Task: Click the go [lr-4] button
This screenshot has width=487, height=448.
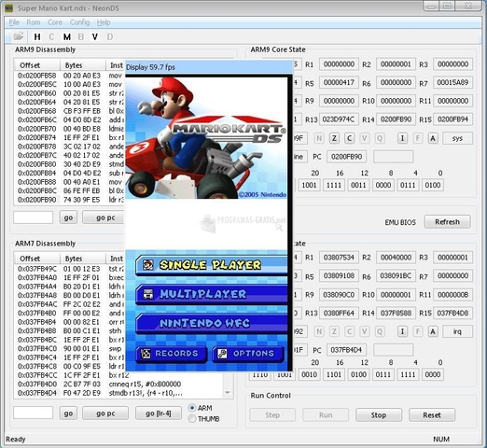Action: [x=159, y=413]
